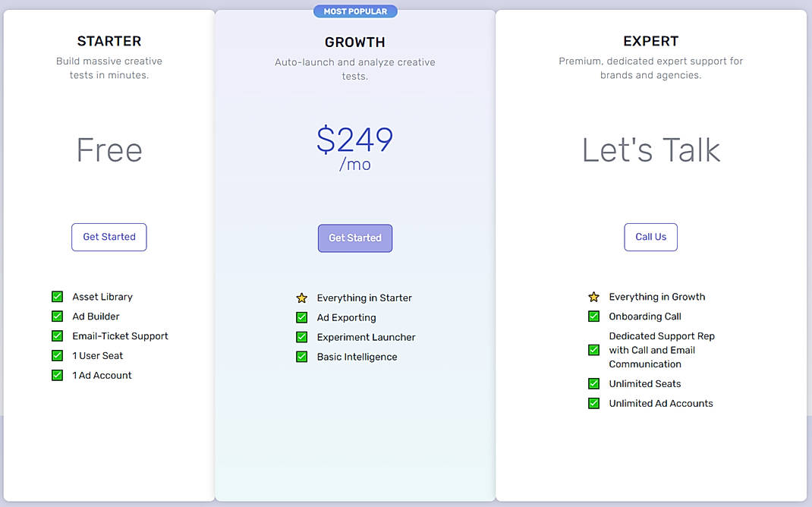Click the Asset Library checkmark icon

(57, 296)
